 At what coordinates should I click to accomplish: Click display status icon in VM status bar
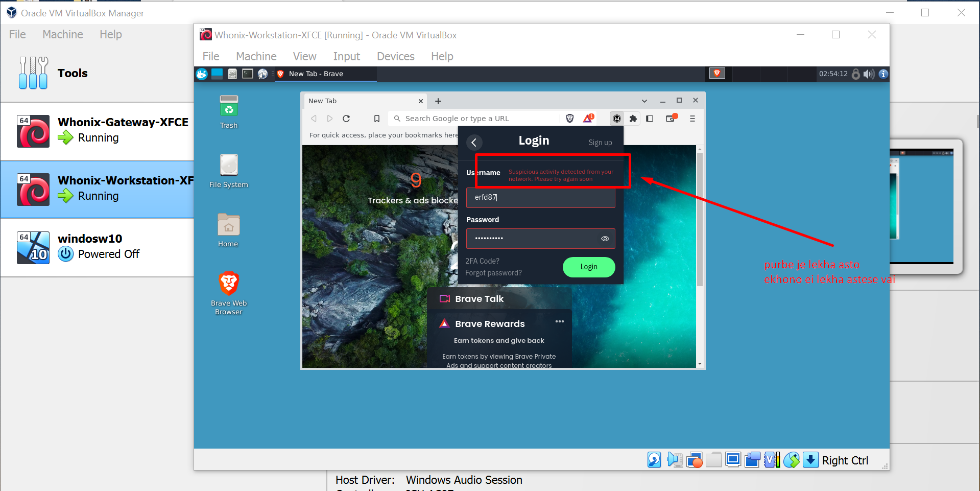[733, 460]
